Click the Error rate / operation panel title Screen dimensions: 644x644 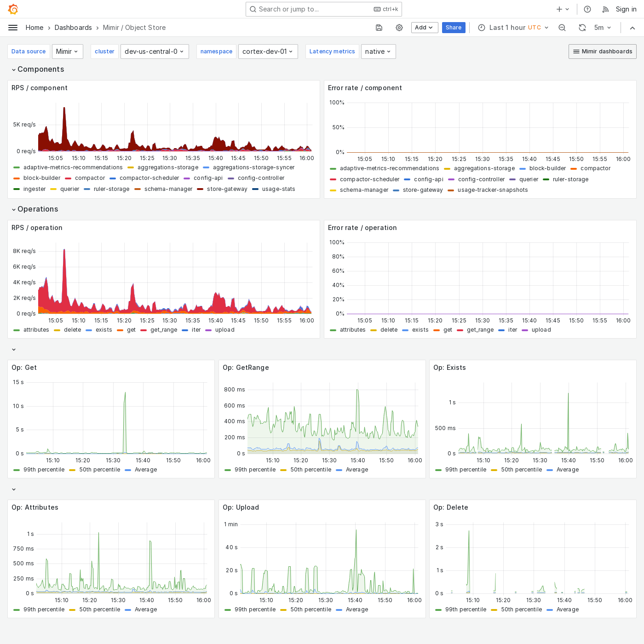pyautogui.click(x=362, y=228)
